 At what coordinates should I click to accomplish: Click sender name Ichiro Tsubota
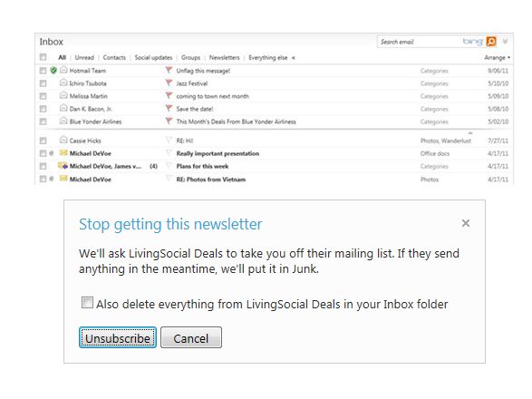[88, 83]
